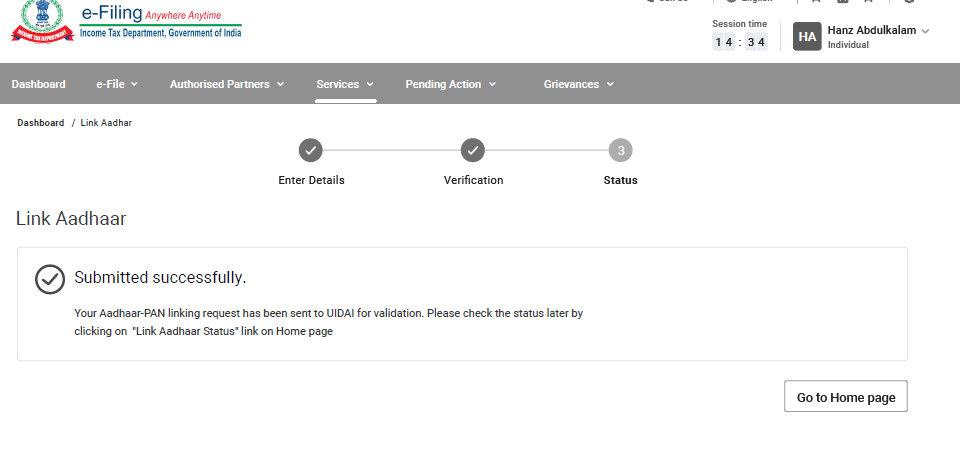Follow the Dashboard breadcrumb link
Viewport: 960px width, 454px height.
[40, 123]
